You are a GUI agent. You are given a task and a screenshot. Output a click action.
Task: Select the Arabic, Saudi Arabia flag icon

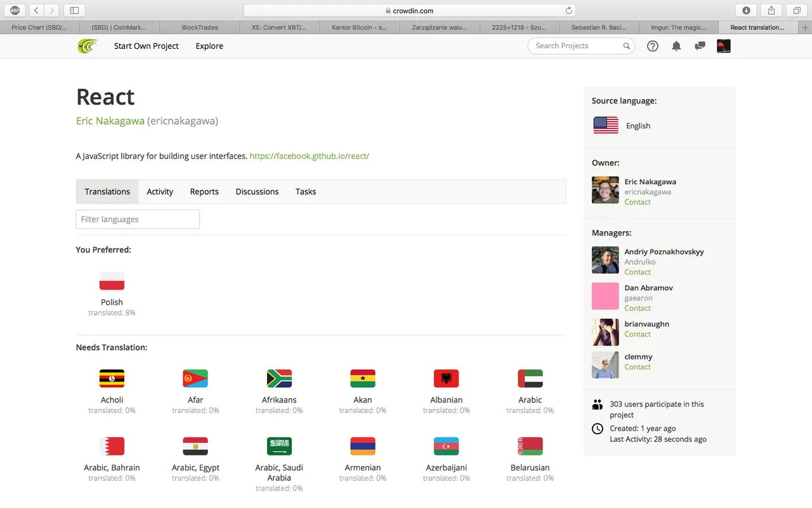pos(279,446)
